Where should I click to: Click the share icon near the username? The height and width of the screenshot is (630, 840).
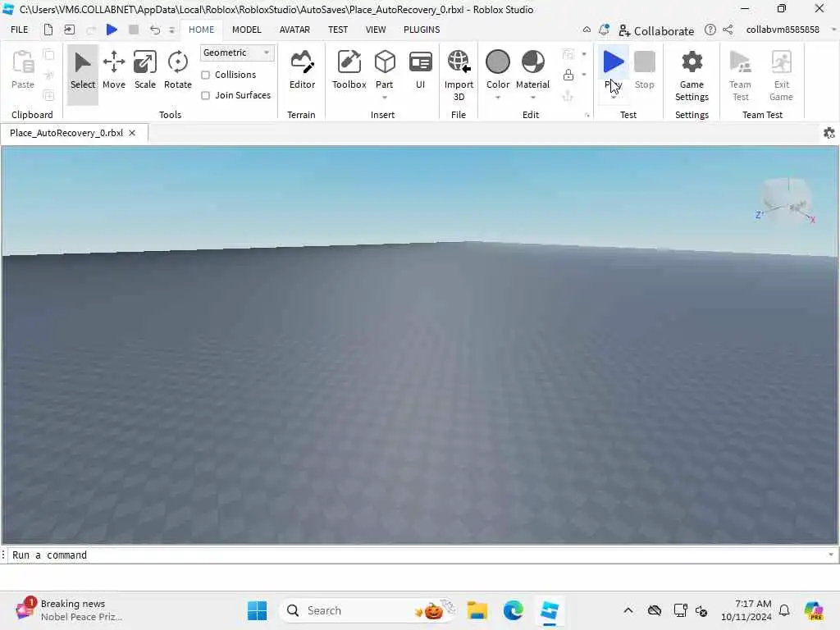[728, 30]
